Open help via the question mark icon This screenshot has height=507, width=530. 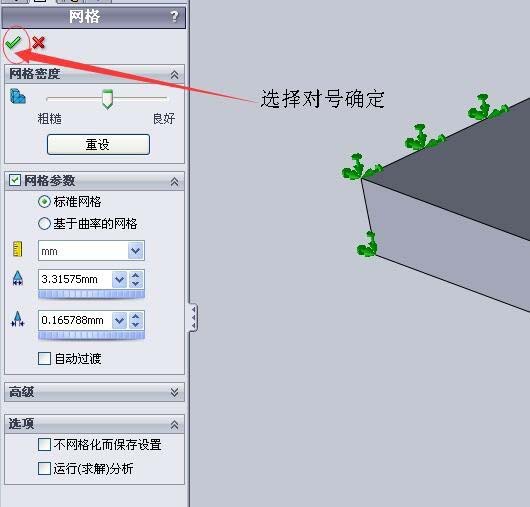pyautogui.click(x=174, y=16)
